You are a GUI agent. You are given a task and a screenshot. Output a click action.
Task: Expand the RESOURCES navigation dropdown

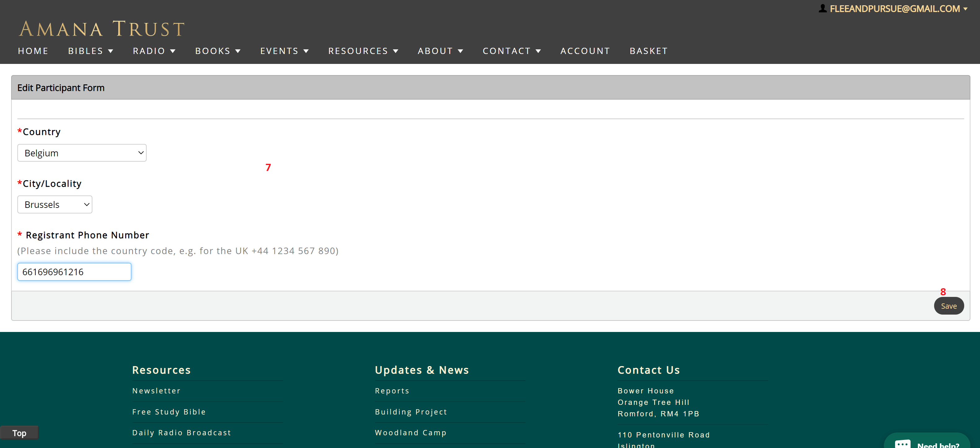(363, 51)
